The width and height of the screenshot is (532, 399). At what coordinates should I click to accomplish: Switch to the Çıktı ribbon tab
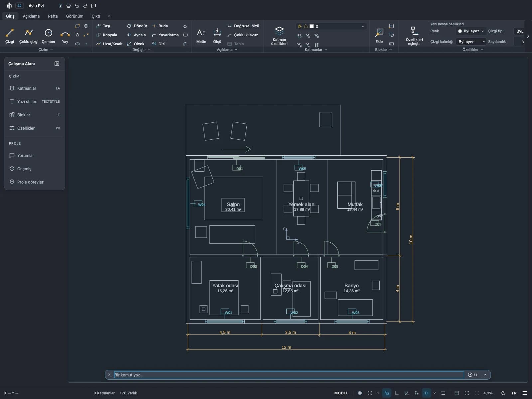(x=96, y=16)
